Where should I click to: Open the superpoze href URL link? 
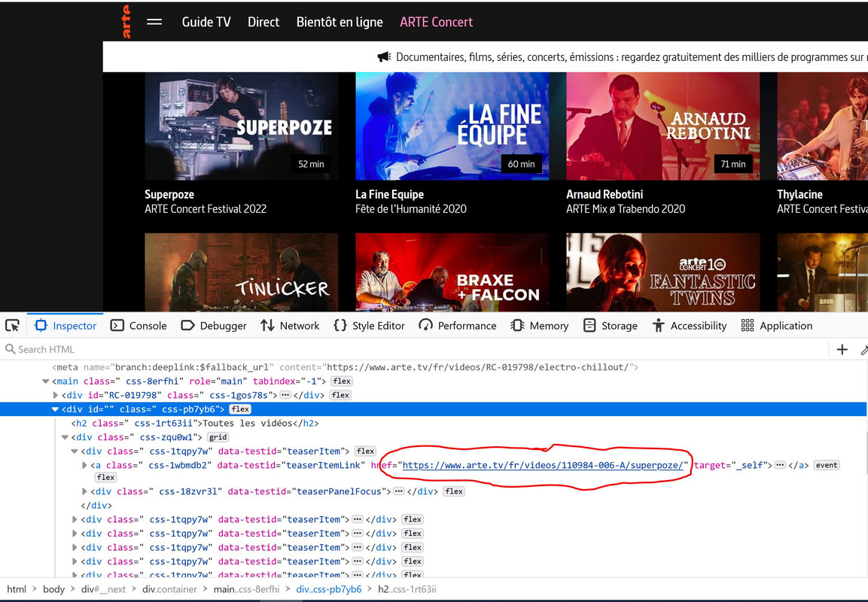pyautogui.click(x=543, y=465)
